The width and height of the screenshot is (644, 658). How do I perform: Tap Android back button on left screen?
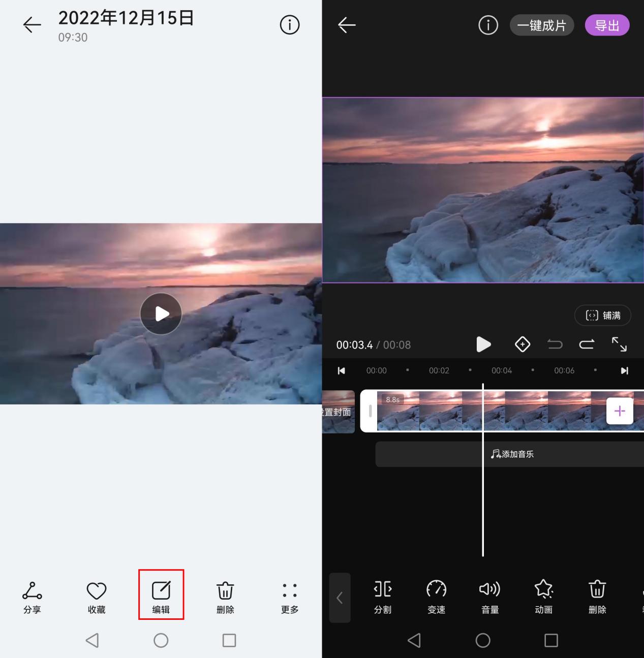(x=92, y=640)
